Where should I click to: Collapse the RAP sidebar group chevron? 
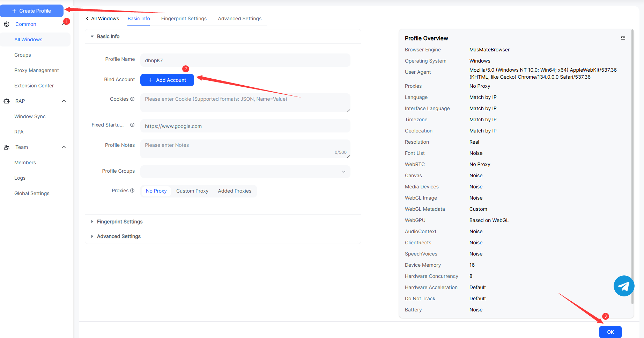[64, 101]
